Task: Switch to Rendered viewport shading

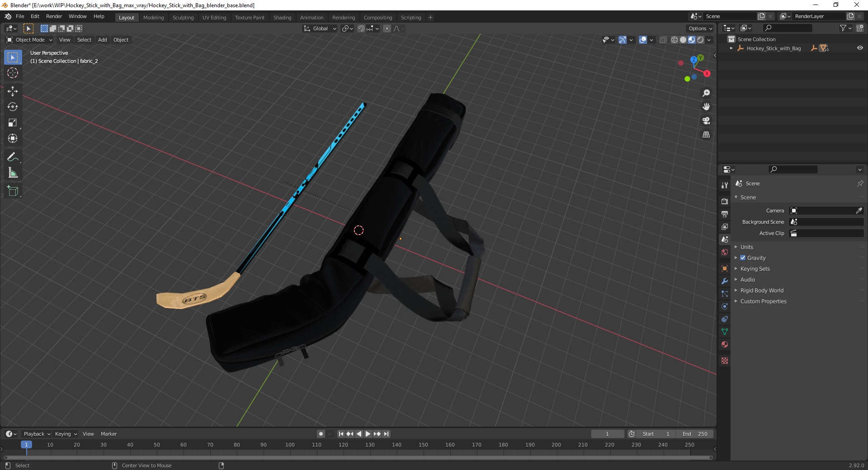Action: pos(700,40)
